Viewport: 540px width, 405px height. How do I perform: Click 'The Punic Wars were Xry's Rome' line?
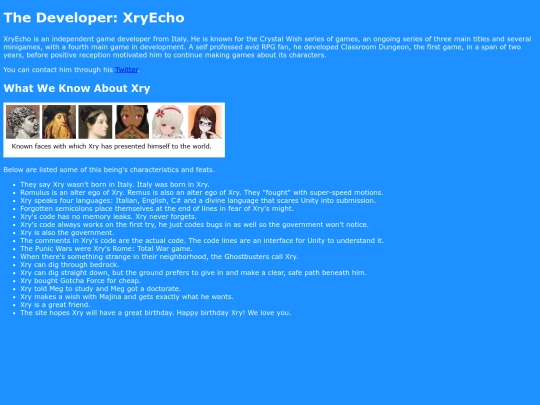106,249
